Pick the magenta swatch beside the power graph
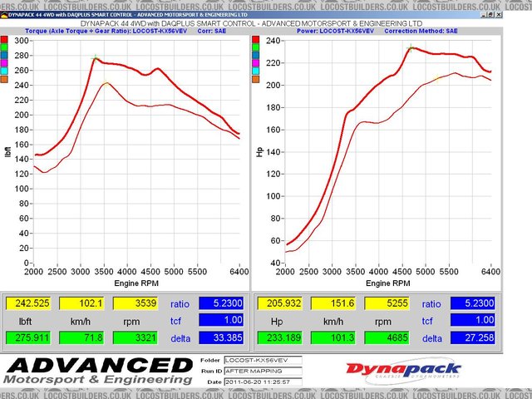 (x=256, y=69)
